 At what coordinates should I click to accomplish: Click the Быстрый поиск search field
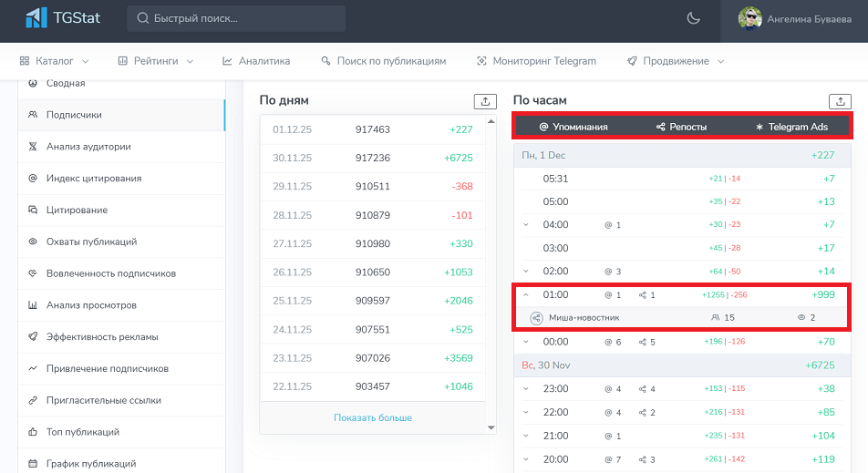click(236, 18)
